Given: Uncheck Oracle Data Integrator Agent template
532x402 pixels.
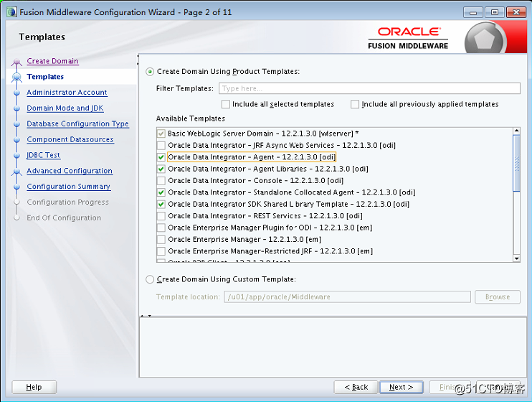Looking at the screenshot, I should [161, 157].
